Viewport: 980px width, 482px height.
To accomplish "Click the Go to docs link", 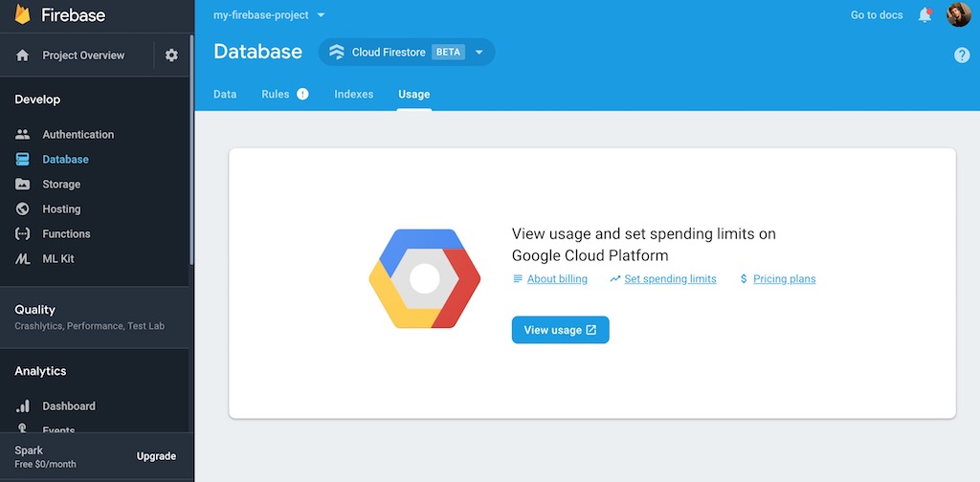I will pyautogui.click(x=877, y=15).
